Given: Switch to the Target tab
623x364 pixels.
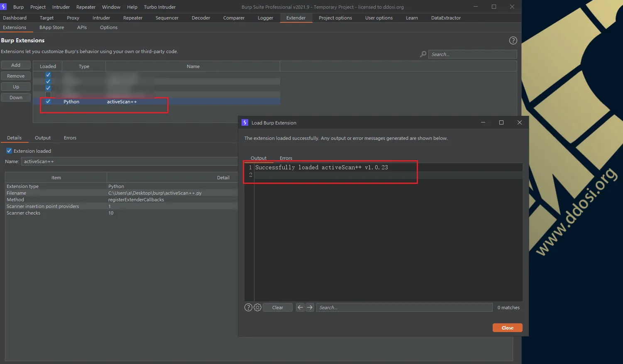Looking at the screenshot, I should [x=46, y=18].
